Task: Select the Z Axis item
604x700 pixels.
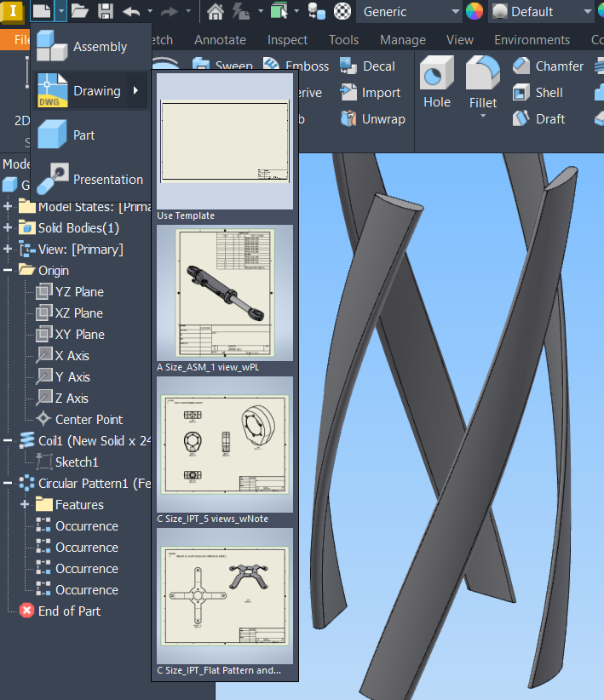Action: (x=62, y=399)
